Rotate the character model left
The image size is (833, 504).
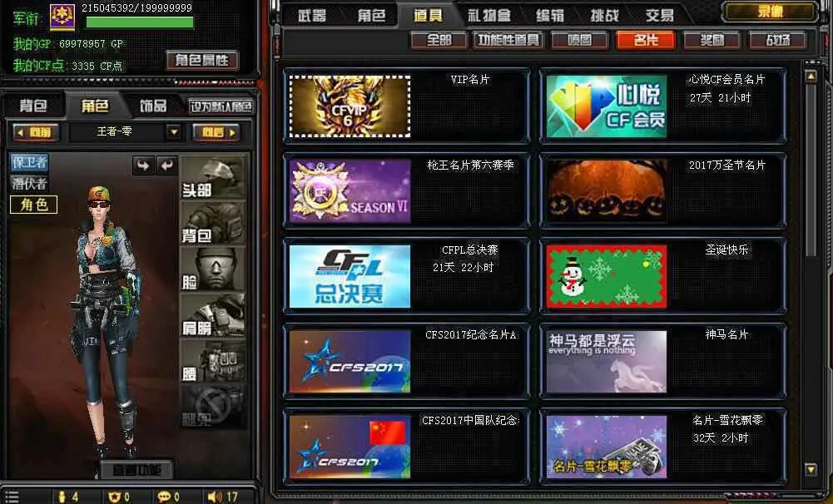click(x=166, y=166)
